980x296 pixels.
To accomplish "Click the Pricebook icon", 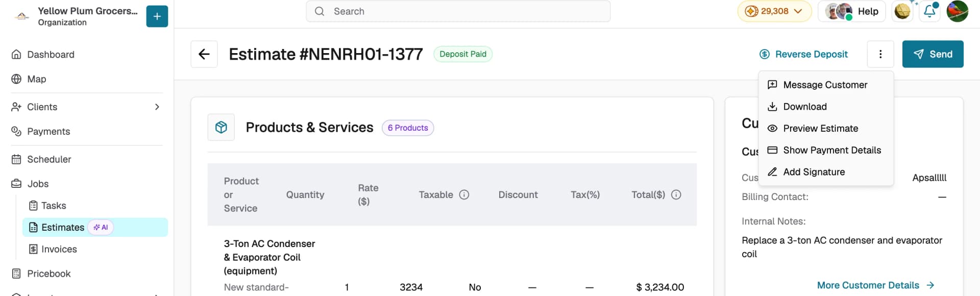I will pyautogui.click(x=16, y=274).
